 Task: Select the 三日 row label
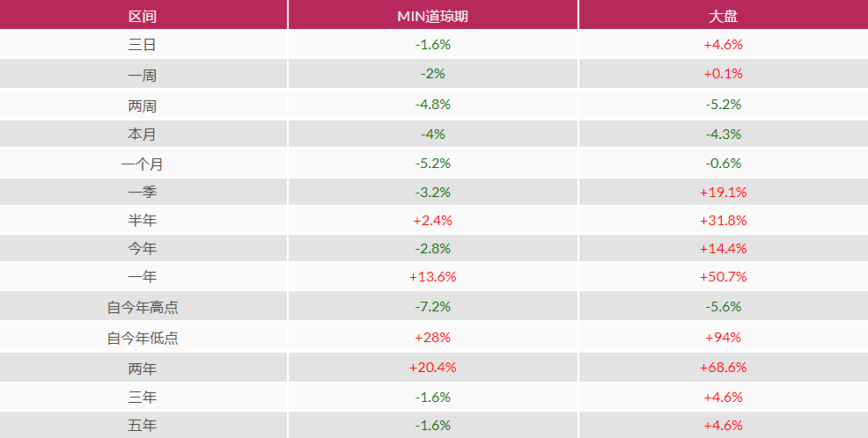point(143,44)
